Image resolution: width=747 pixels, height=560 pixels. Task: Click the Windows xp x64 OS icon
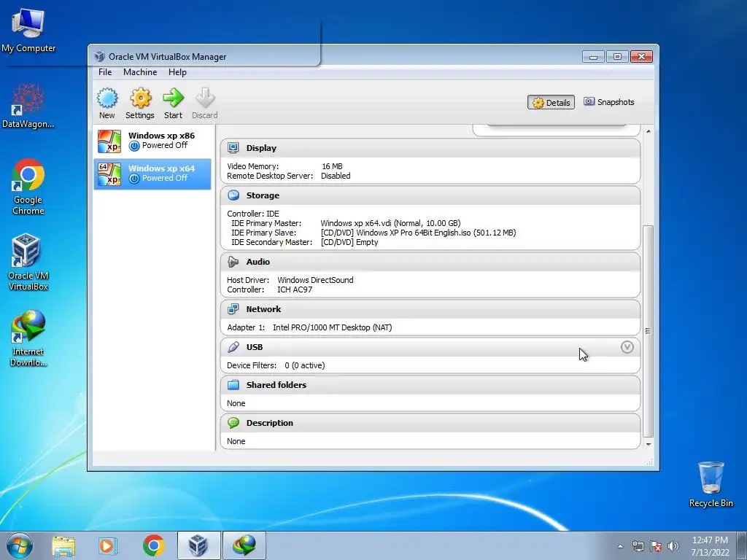[109, 174]
